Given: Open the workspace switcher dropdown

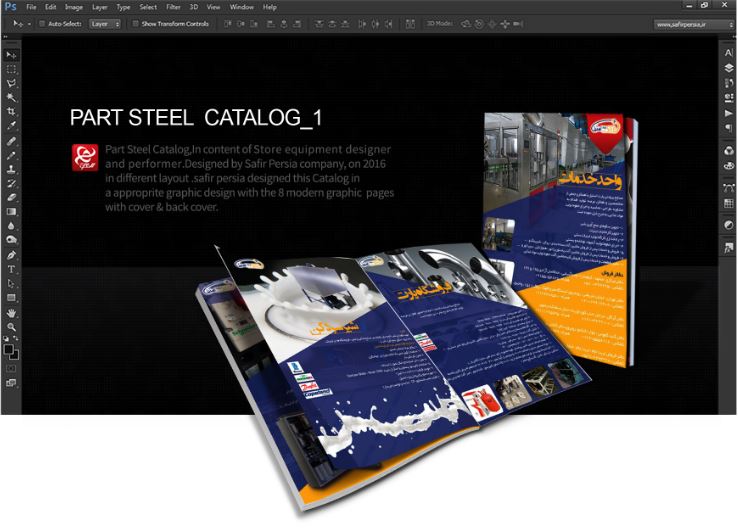Looking at the screenshot, I should point(690,22).
